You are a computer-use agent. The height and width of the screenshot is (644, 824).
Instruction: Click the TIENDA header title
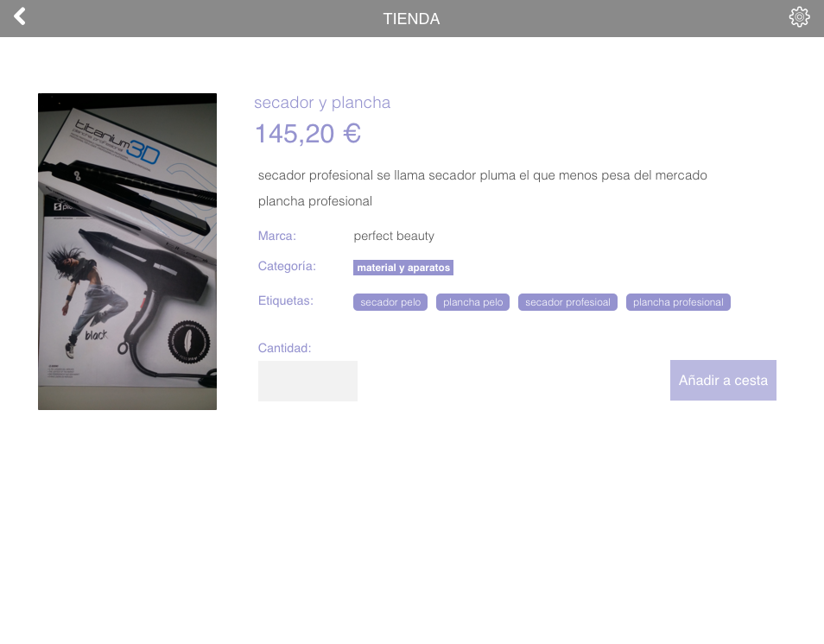pos(411,19)
